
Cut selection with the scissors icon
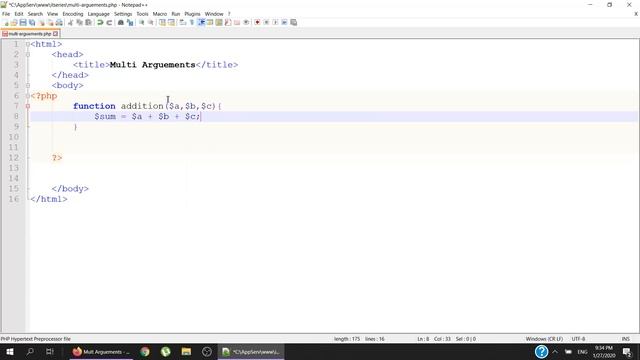click(x=71, y=22)
